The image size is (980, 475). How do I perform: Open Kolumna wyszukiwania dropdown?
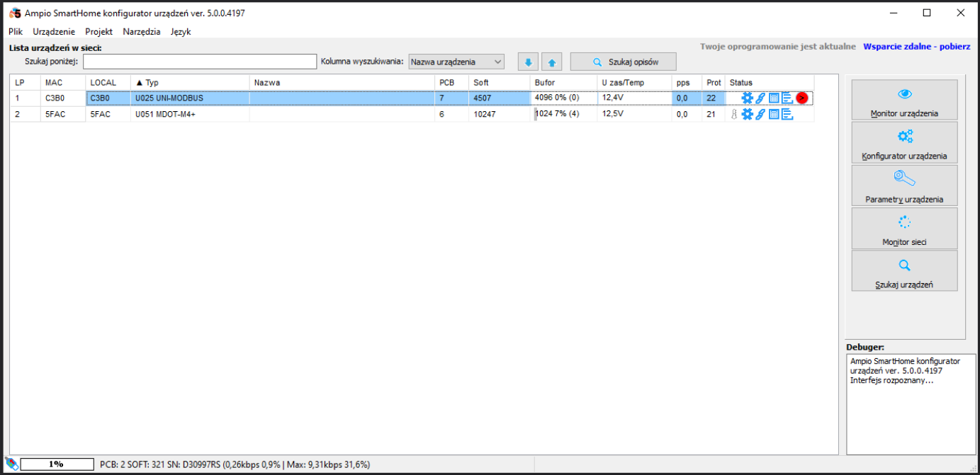[456, 62]
